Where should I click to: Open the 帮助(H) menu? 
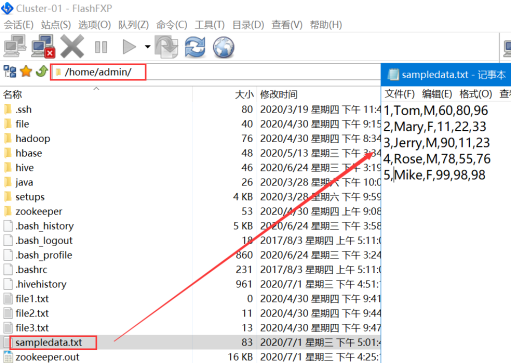(x=326, y=25)
